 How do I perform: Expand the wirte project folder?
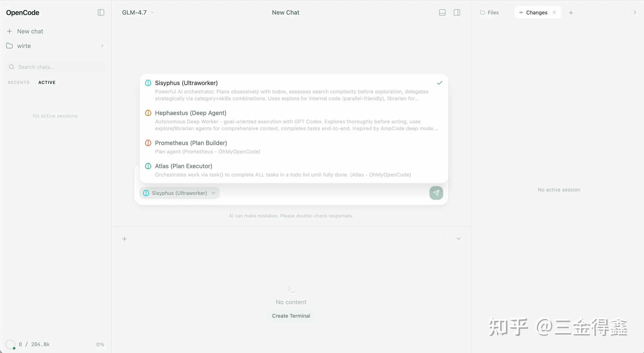(55, 46)
